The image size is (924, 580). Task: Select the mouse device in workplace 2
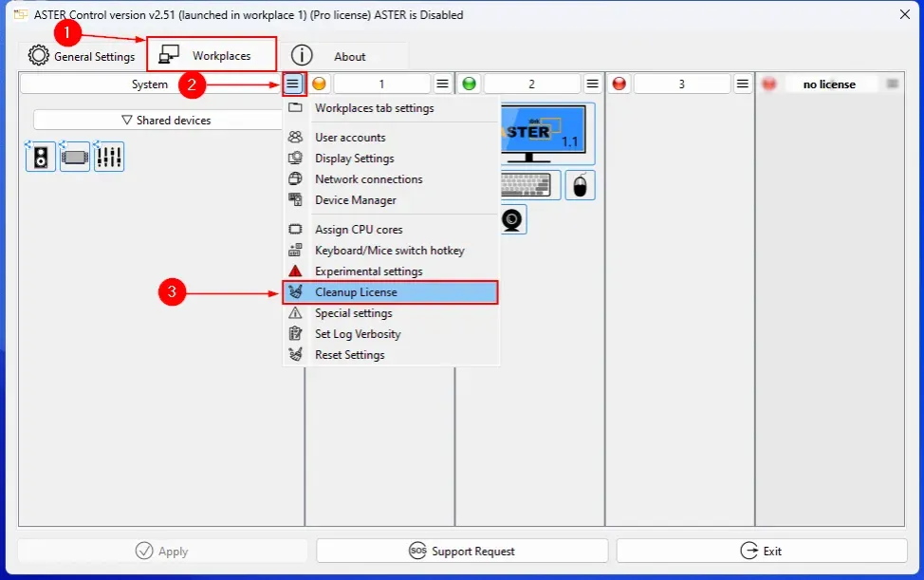pyautogui.click(x=581, y=185)
